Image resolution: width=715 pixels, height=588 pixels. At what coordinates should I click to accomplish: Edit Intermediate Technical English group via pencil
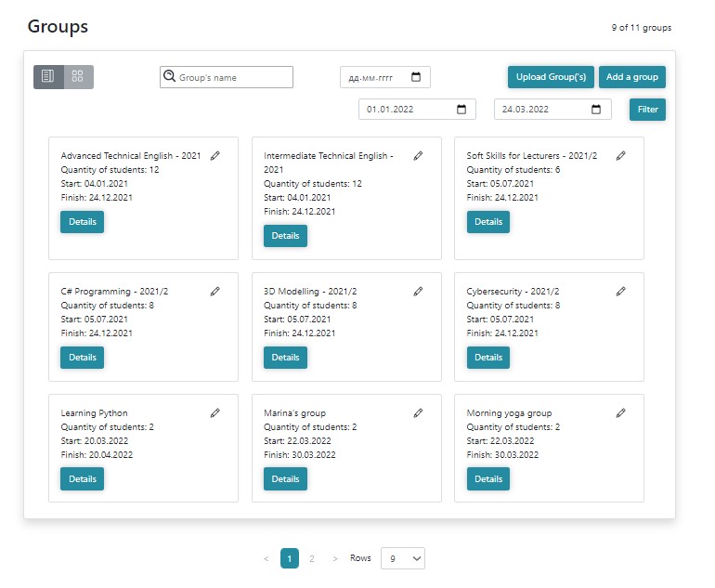[x=418, y=156]
